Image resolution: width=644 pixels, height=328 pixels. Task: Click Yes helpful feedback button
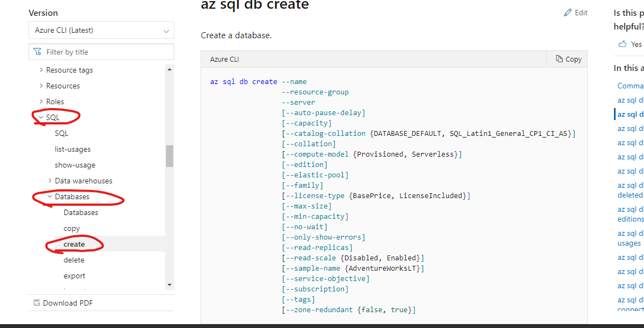point(630,44)
